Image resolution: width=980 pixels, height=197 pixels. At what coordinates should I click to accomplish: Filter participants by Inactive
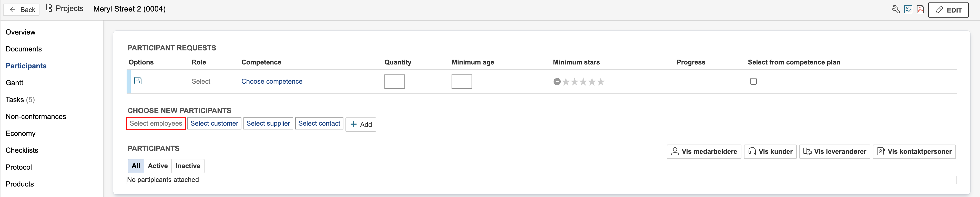[x=188, y=166]
